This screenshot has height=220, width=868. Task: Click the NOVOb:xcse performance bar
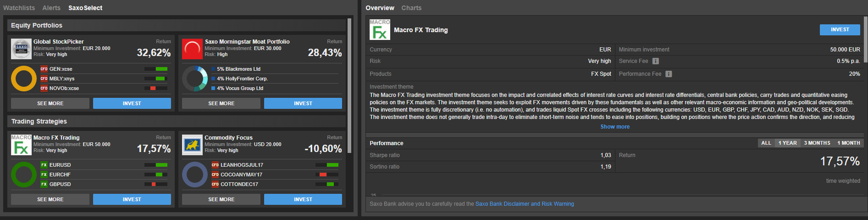click(156, 88)
